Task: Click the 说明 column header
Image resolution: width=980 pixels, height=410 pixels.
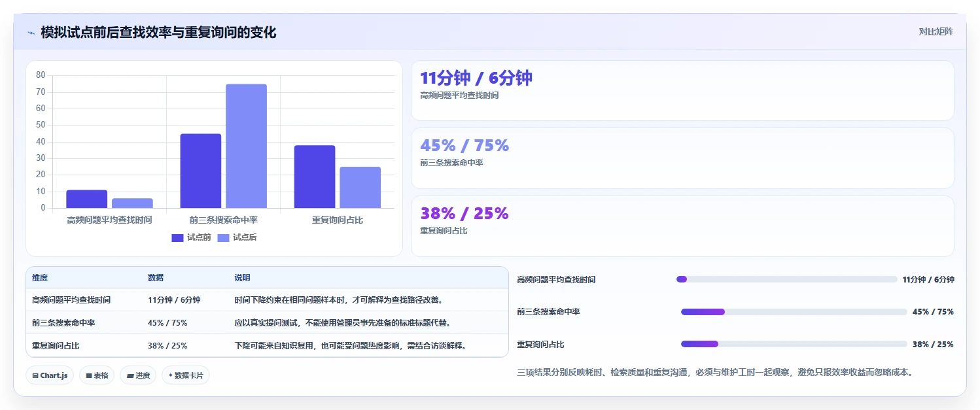Action: coord(242,278)
